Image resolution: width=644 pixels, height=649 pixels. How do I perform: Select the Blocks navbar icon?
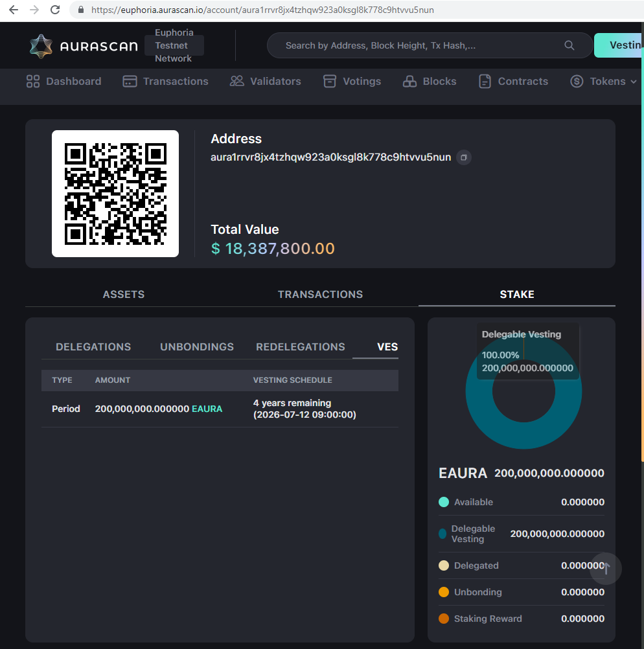pyautogui.click(x=409, y=81)
